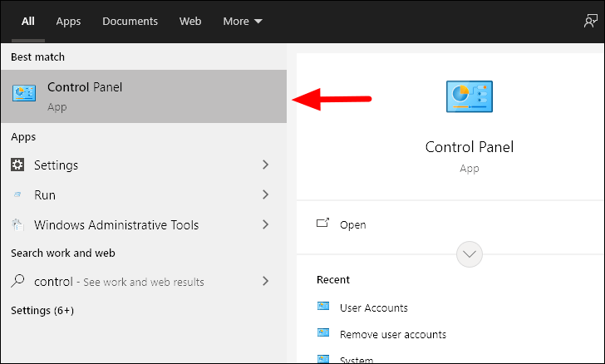
Task: Open the Settings app result
Action: pyautogui.click(x=144, y=165)
